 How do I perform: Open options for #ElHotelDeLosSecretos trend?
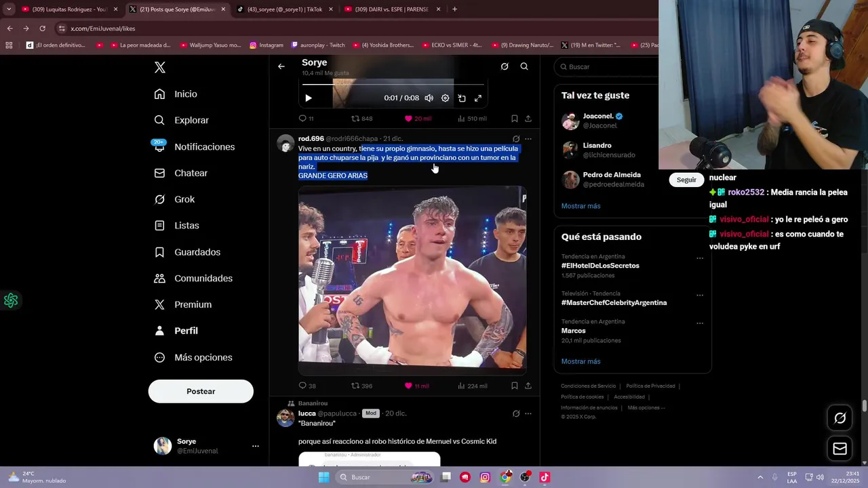tap(700, 258)
